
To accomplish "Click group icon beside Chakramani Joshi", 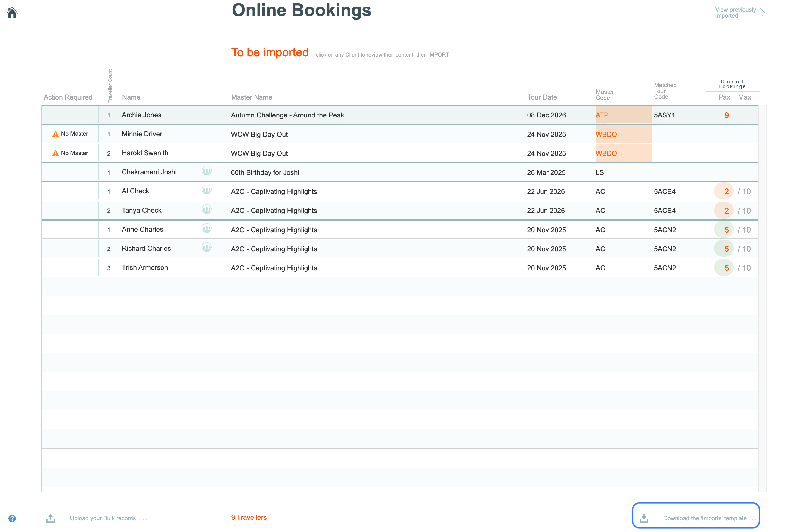I will pos(207,171).
